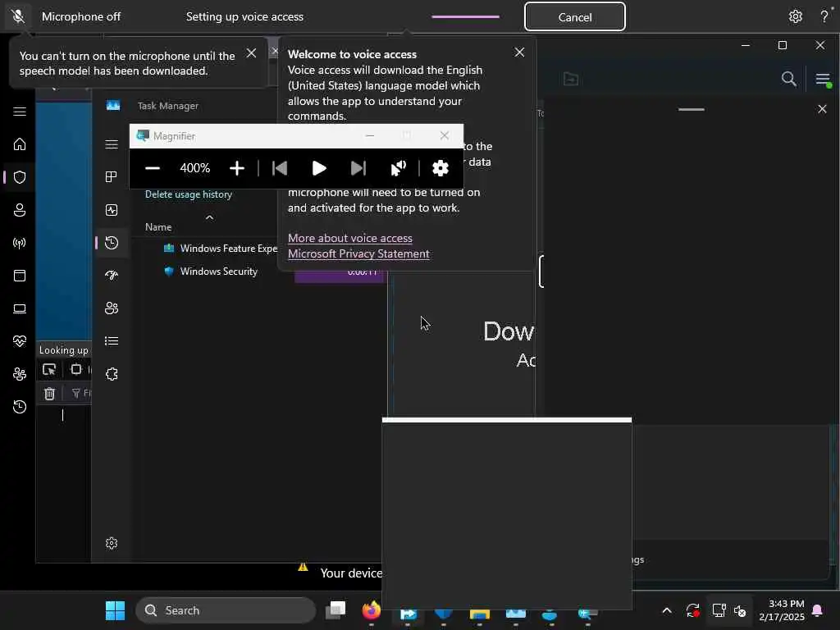The image size is (840, 630).
Task: Toggle Task Manager navigation hamburger menu
Action: pyautogui.click(x=112, y=144)
